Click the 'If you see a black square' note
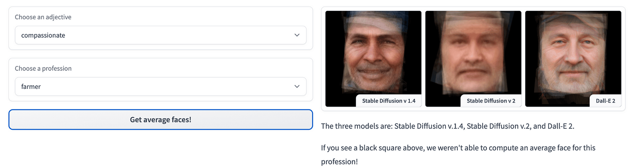Image resolution: width=644 pixels, height=168 pixels. (458, 148)
